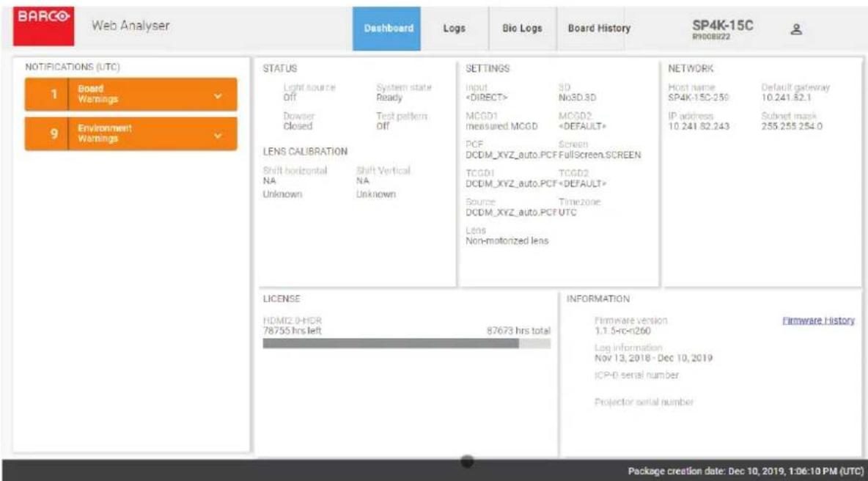The width and height of the screenshot is (868, 481).
Task: Click the IP address 10.241.82.243
Action: [x=699, y=126]
